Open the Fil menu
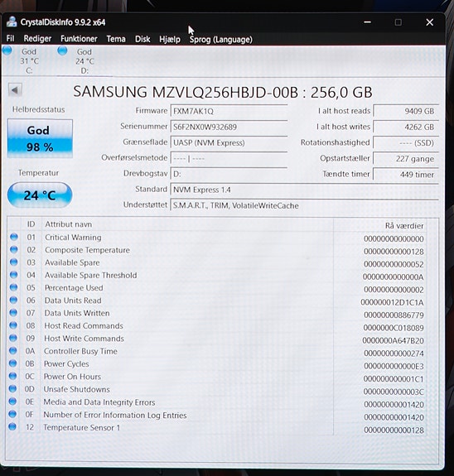Viewport: 454px width, 476px height. [10, 39]
